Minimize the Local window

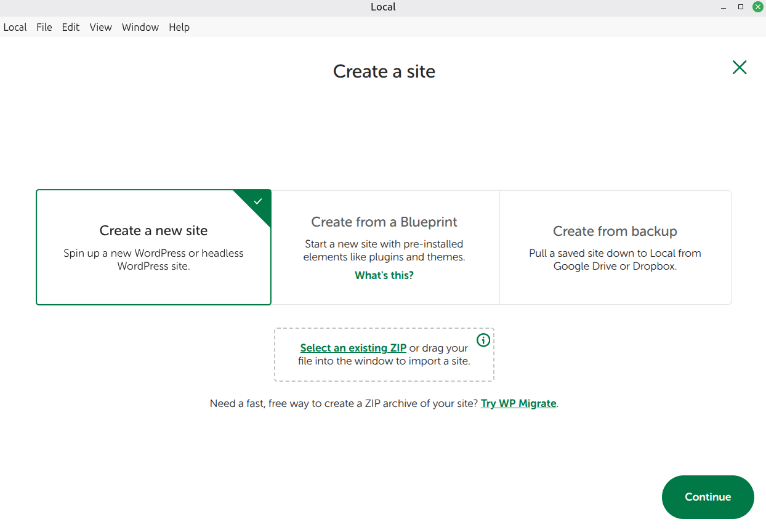pyautogui.click(x=724, y=7)
